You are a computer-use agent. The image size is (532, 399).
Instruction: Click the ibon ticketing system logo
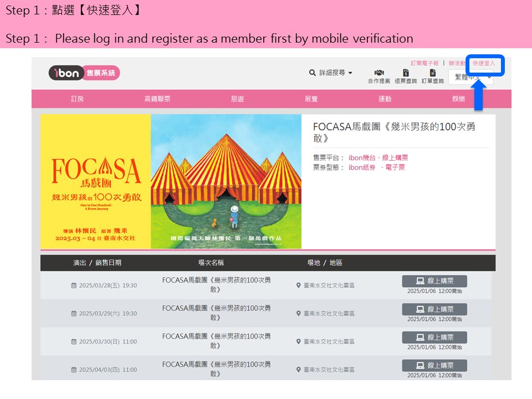(x=84, y=73)
